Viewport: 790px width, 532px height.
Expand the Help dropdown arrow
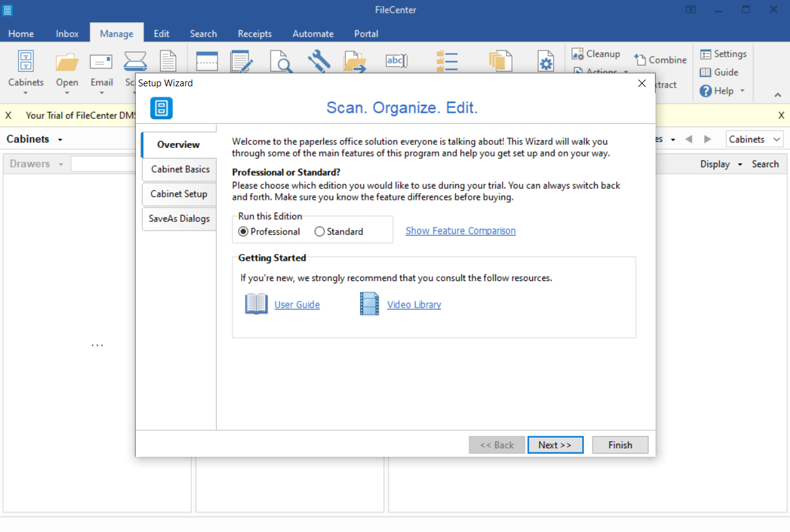tap(742, 91)
